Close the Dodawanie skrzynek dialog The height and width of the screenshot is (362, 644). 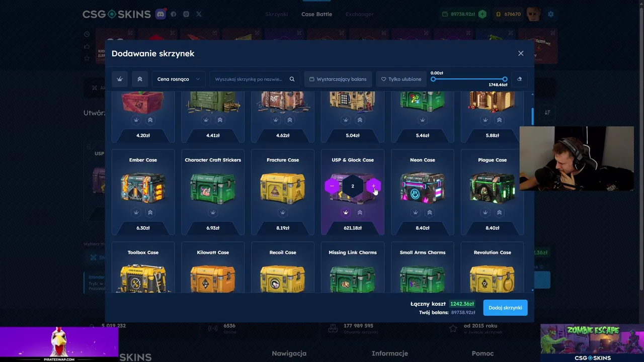(x=521, y=53)
